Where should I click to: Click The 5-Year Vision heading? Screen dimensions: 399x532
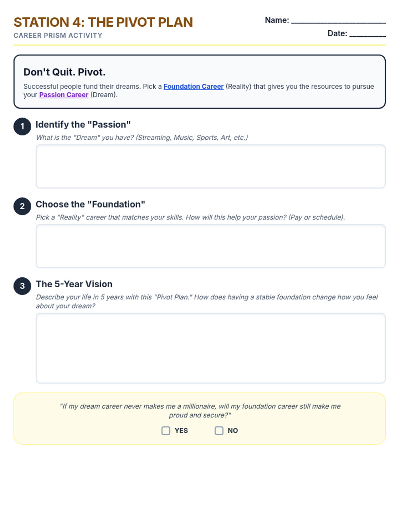tap(74, 284)
